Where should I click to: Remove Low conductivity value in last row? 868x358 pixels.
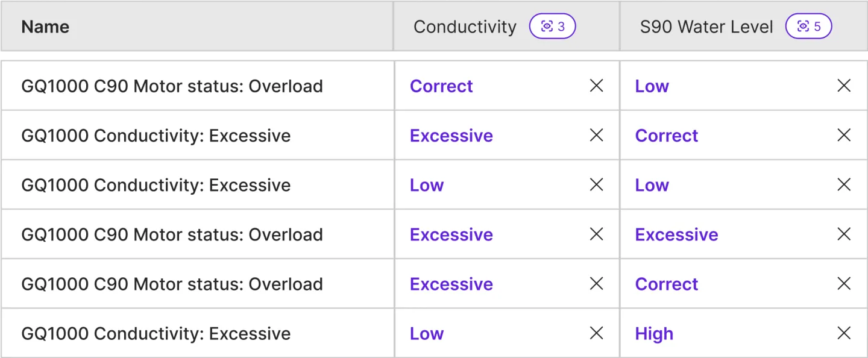coord(596,333)
